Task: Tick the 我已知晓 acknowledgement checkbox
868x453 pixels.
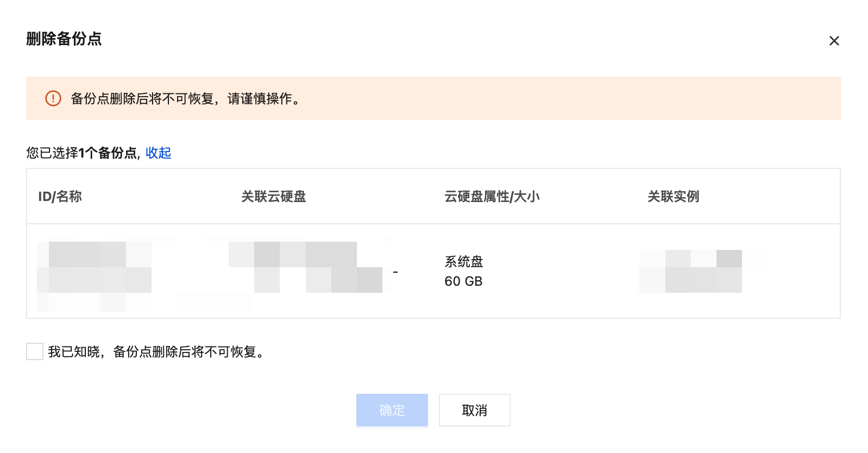Action: tap(35, 351)
